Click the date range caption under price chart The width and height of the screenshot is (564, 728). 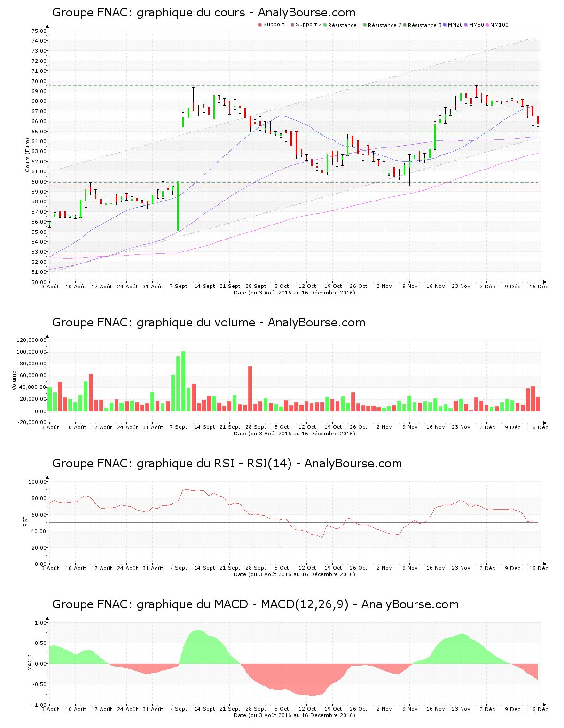294,293
